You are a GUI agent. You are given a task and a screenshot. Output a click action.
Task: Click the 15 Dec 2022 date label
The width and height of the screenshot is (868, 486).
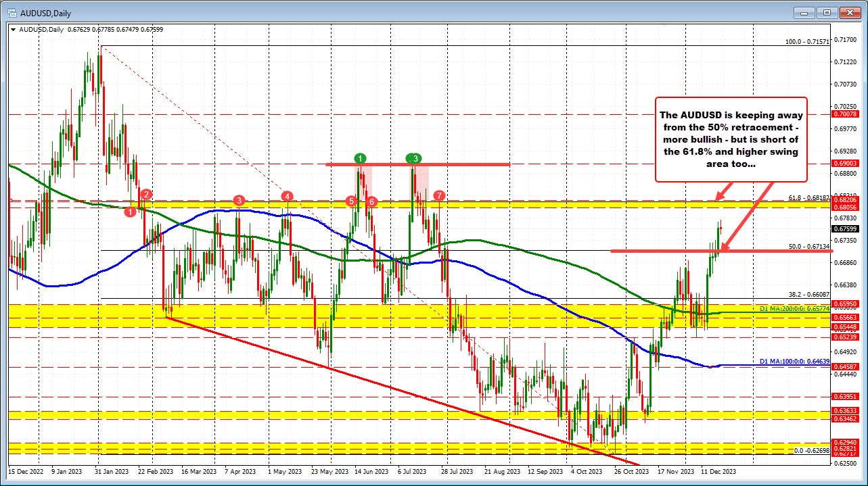24,471
